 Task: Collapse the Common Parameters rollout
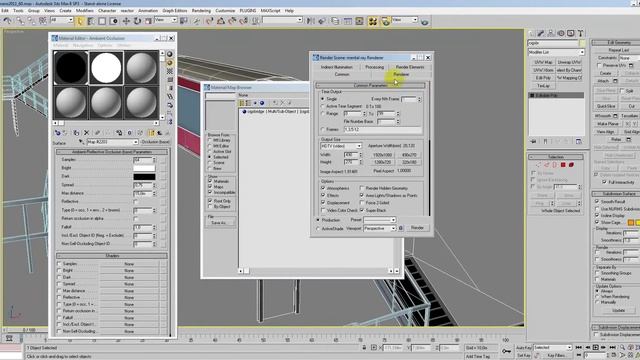pos(370,85)
